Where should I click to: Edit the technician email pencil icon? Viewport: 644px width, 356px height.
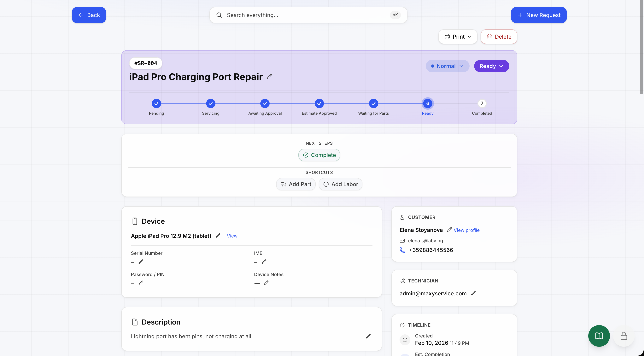pos(473,293)
